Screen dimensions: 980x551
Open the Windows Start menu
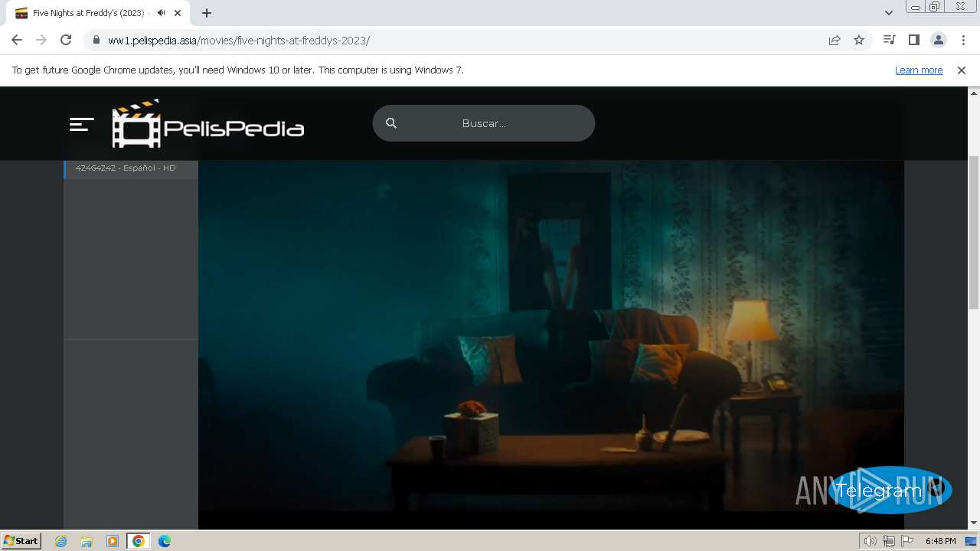[21, 541]
